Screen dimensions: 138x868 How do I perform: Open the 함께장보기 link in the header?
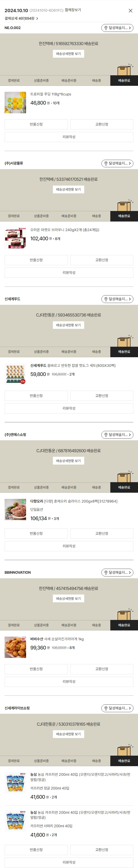point(73,10)
